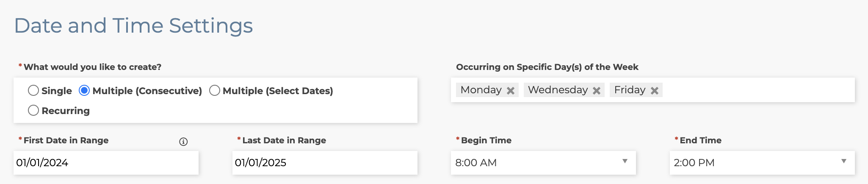Click the Friday tag label
The width and height of the screenshot is (868, 184).
click(x=630, y=90)
